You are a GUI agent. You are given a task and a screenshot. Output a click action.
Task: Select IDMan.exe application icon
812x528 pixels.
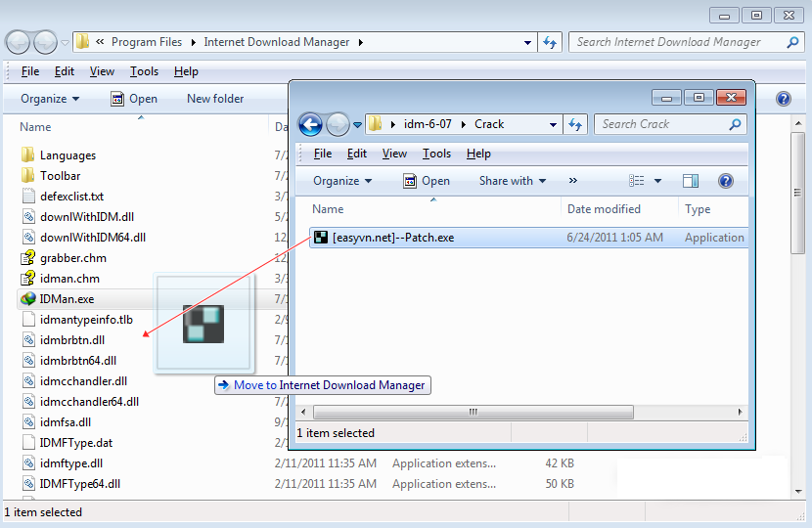pos(28,298)
